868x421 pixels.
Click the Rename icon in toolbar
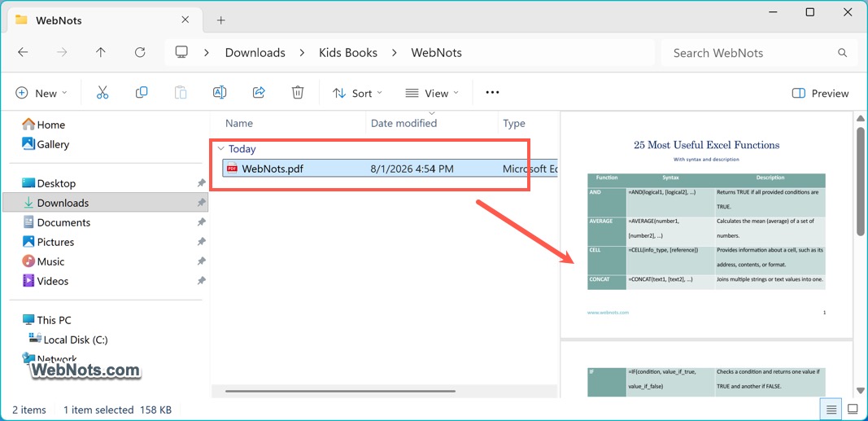pyautogui.click(x=220, y=93)
